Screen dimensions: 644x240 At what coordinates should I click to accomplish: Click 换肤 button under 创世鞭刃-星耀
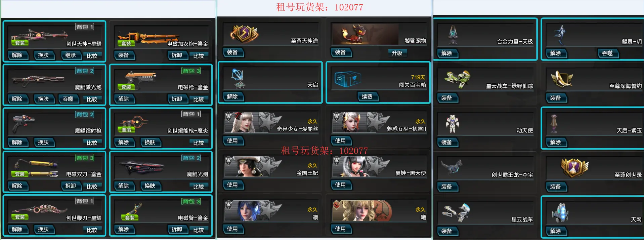43,229
